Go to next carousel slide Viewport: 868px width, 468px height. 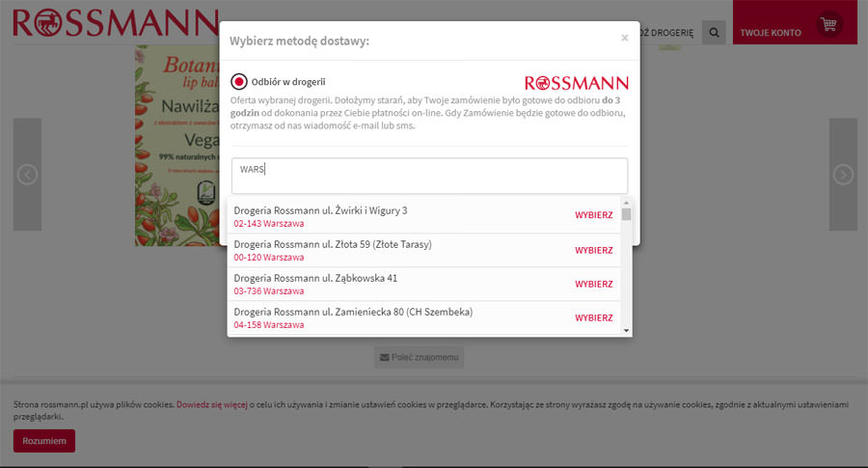coord(843,175)
